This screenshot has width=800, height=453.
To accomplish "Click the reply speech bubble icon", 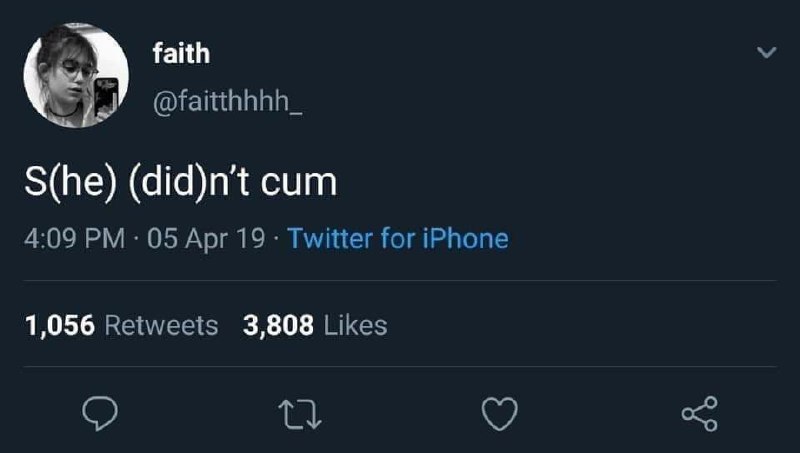I will pos(100,413).
